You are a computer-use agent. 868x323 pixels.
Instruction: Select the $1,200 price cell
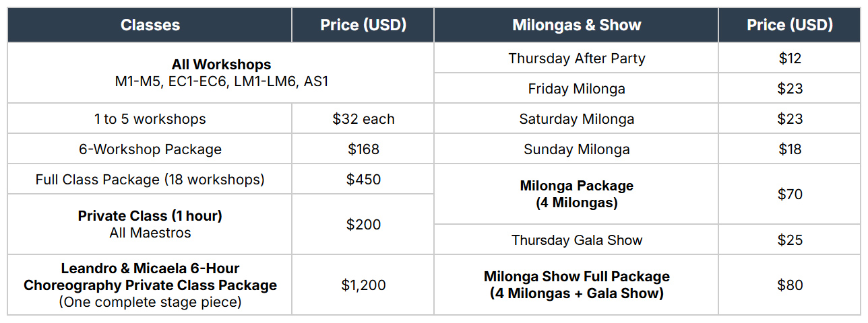click(363, 285)
